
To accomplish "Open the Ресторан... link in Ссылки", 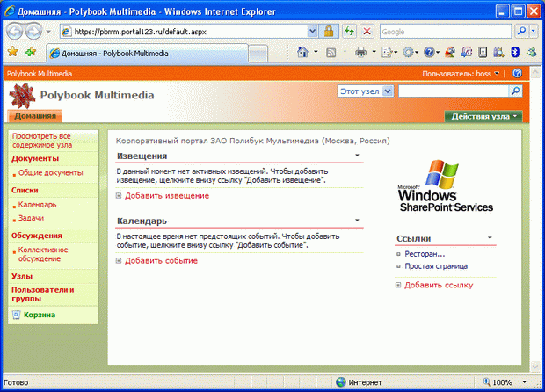I will 425,254.
